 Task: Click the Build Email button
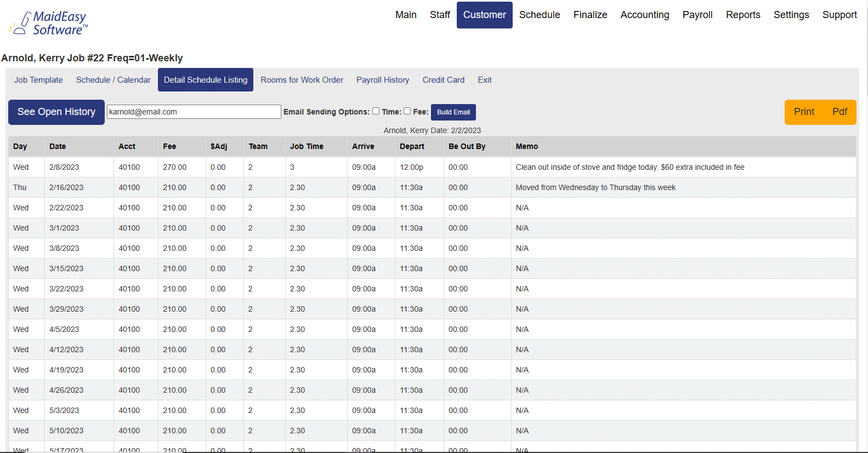pyautogui.click(x=453, y=112)
